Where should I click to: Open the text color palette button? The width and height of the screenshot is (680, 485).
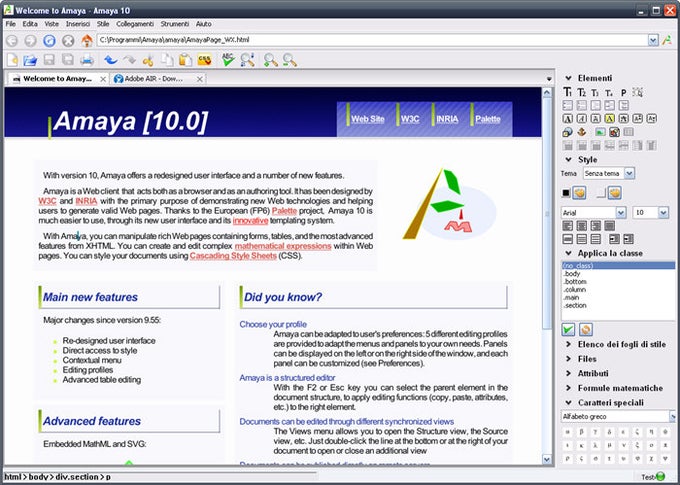tap(579, 193)
